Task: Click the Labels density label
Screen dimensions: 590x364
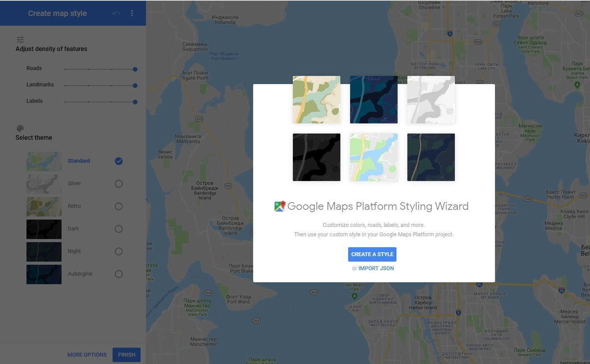Action: point(34,101)
